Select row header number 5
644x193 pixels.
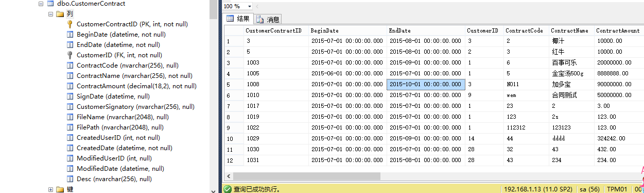point(234,84)
